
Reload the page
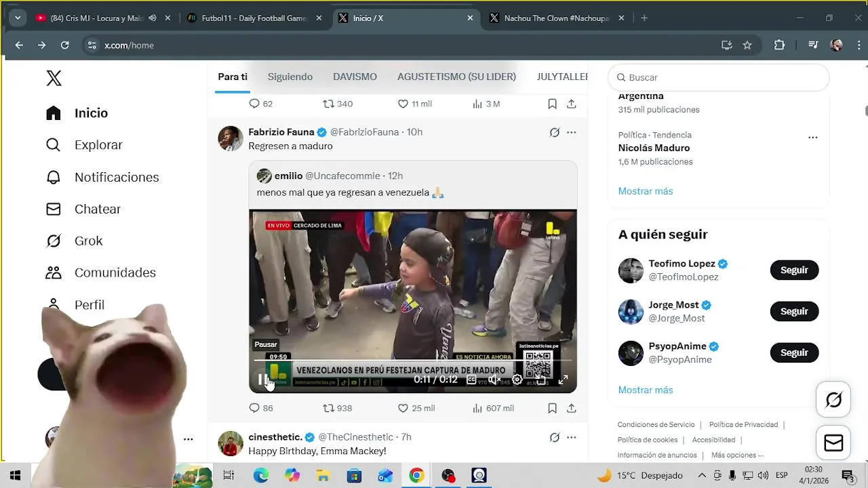click(64, 45)
